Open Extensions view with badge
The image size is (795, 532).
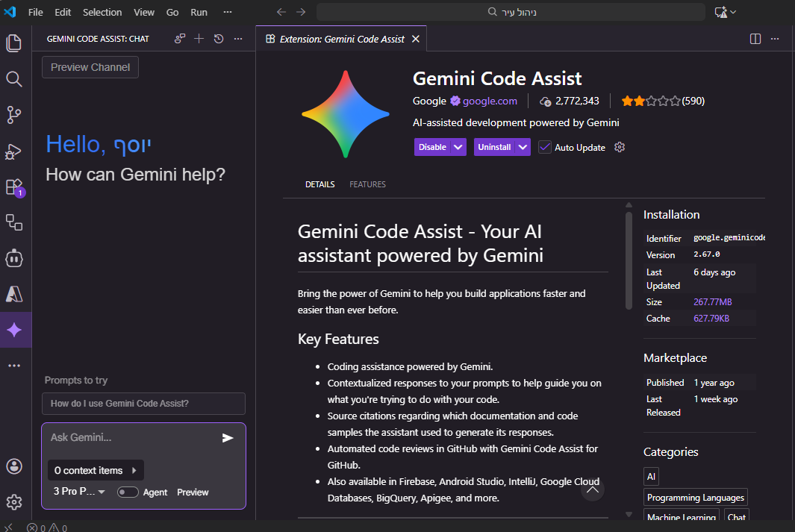tap(14, 187)
